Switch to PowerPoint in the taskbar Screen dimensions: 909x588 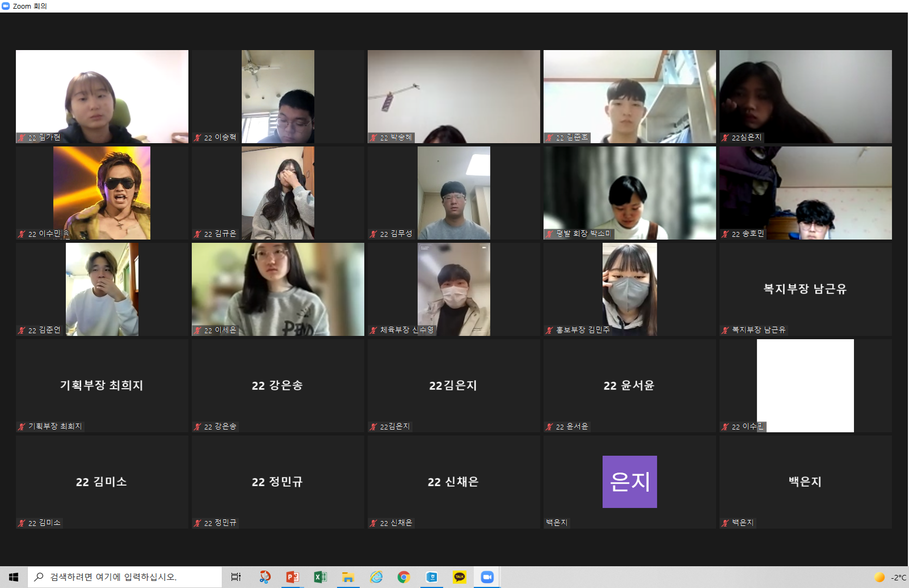(x=292, y=577)
